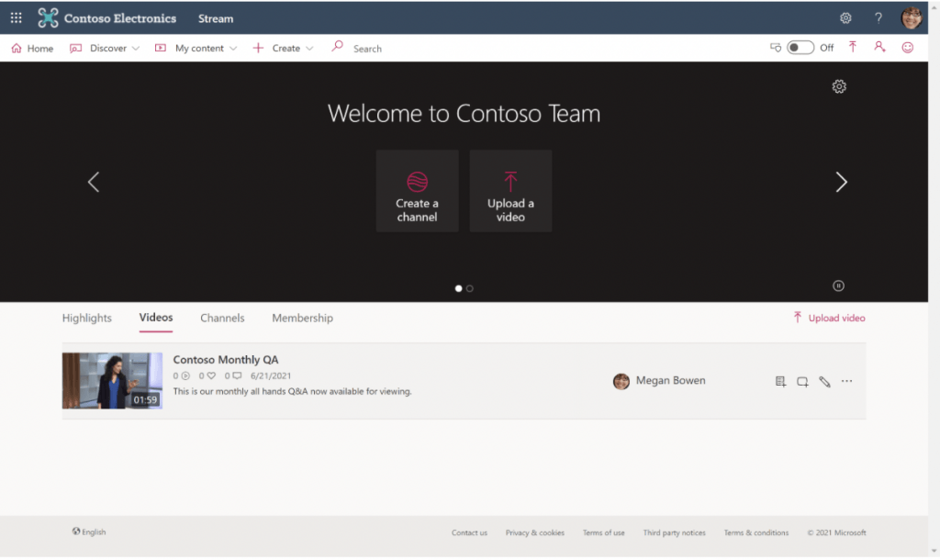Toggle the Off switch in the navigation bar
This screenshot has width=940, height=560.
[x=800, y=48]
